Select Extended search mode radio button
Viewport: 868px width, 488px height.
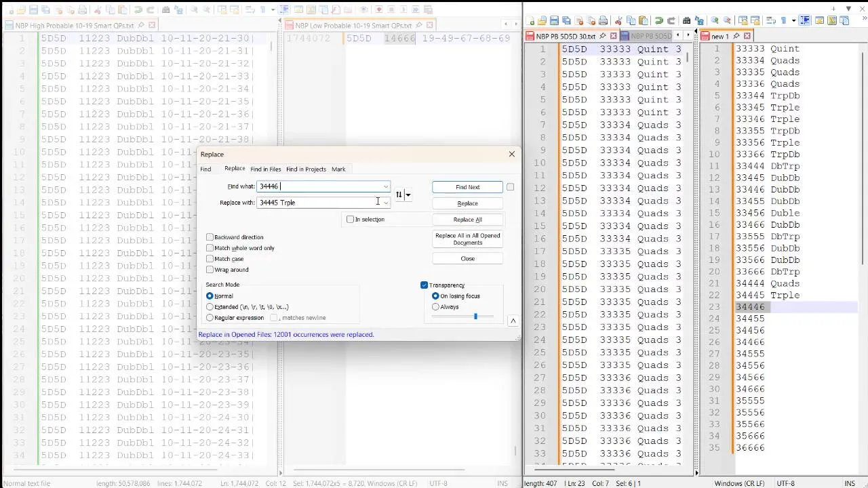(210, 307)
